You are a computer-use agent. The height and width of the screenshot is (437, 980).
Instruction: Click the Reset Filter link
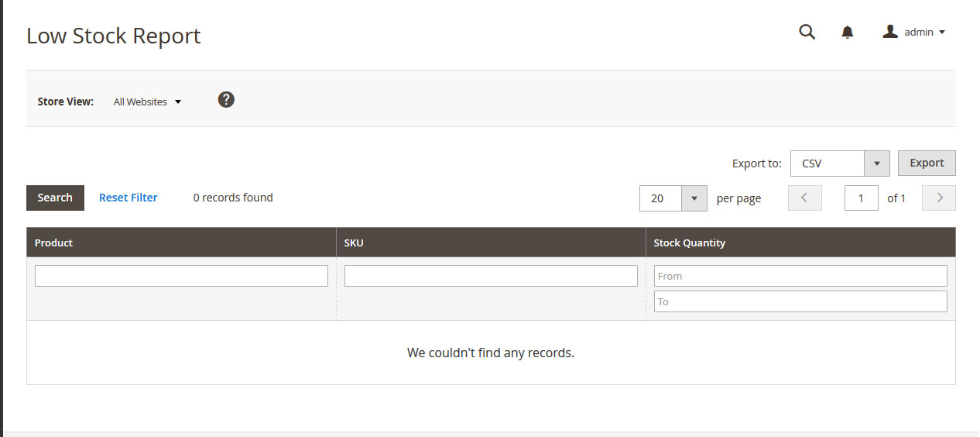click(128, 198)
